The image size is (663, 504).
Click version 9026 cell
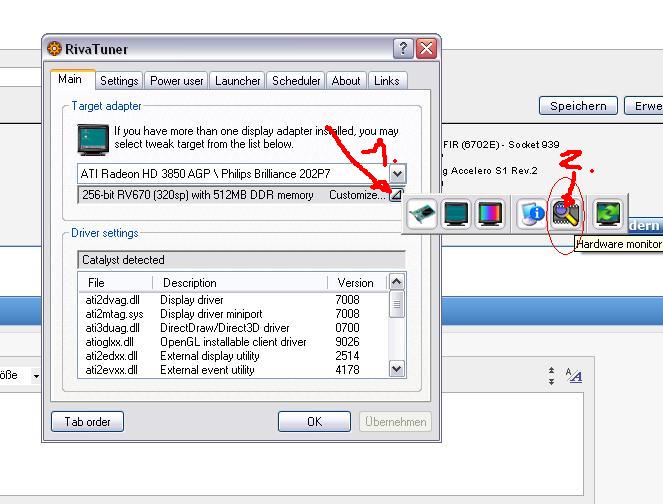click(x=347, y=342)
